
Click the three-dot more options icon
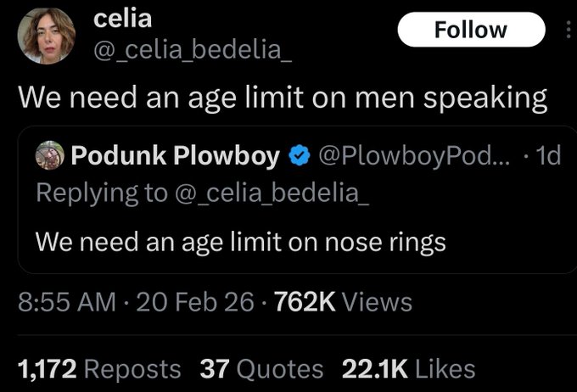point(568,30)
